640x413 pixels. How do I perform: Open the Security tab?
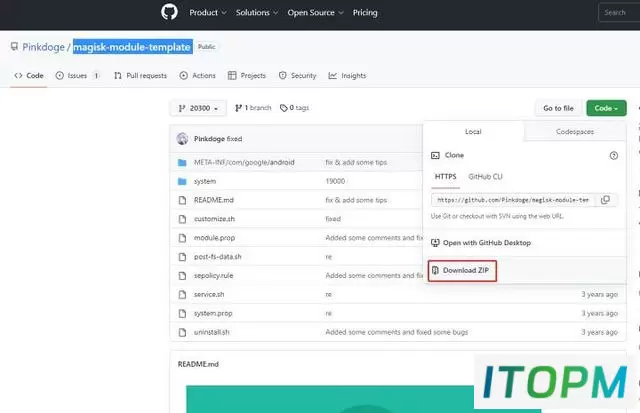298,75
